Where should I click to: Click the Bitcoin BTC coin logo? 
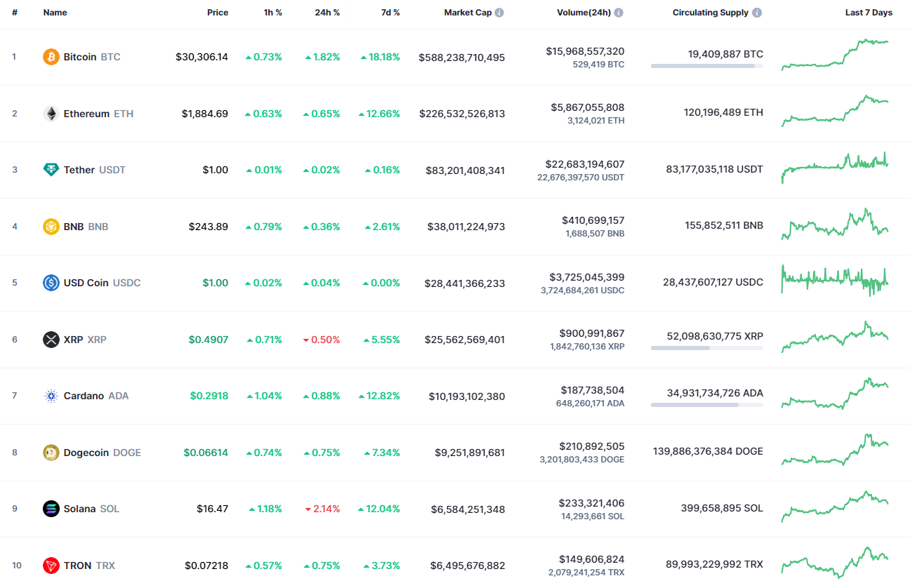(x=50, y=57)
